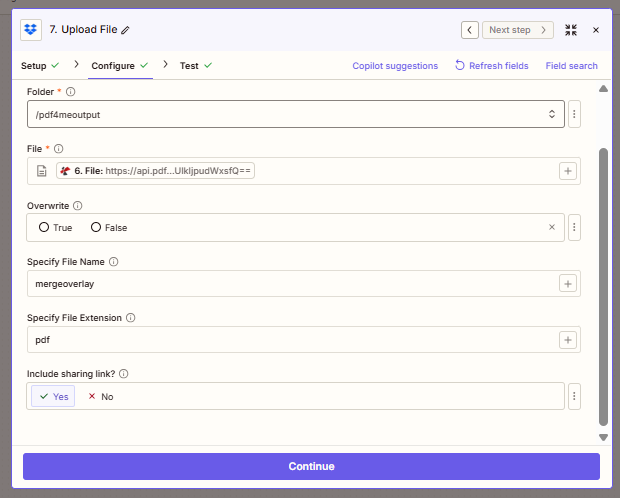Choose Yes for include sharing link
This screenshot has width=620, height=498.
pos(53,396)
